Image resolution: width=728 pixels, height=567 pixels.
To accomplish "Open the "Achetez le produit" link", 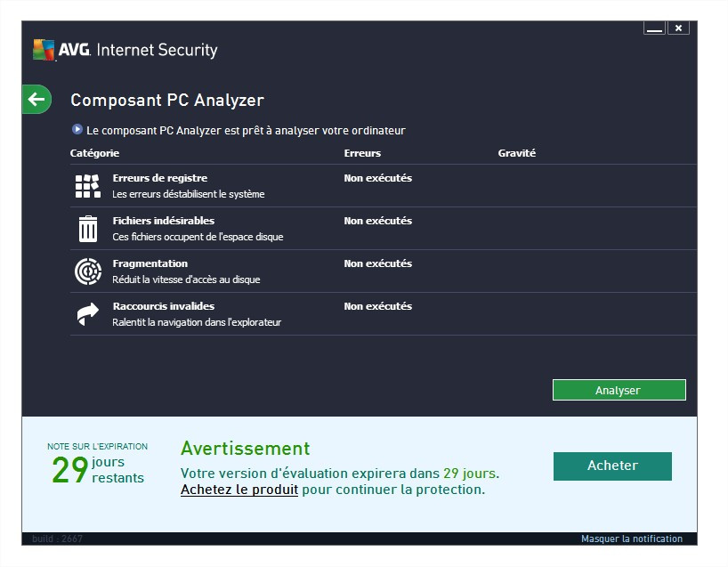I will coord(239,490).
